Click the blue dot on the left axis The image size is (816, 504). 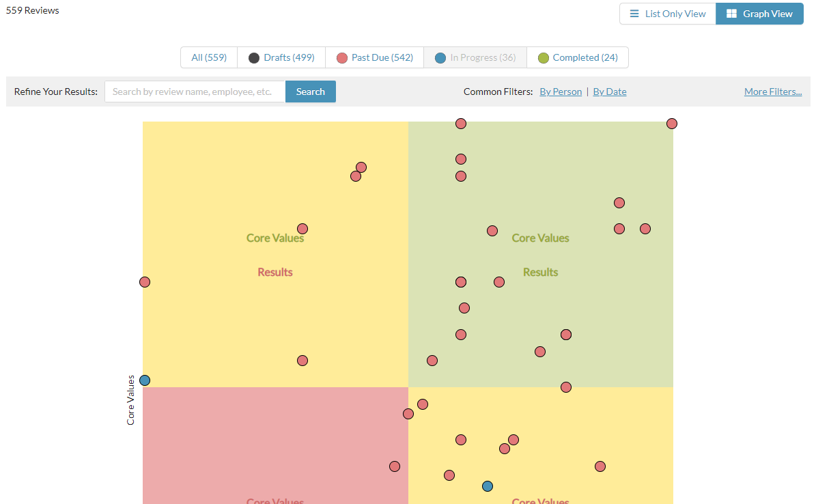pos(145,380)
